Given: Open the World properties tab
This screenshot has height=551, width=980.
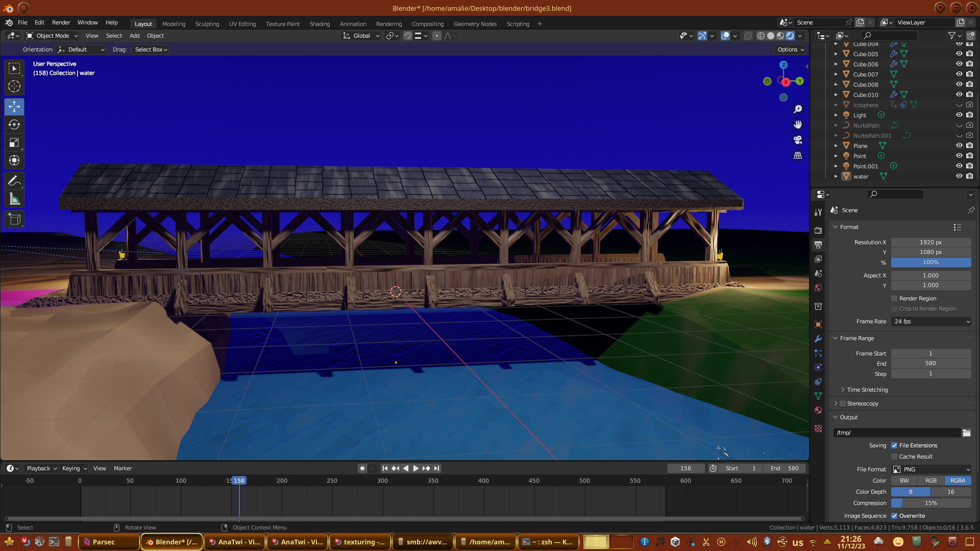Looking at the screenshot, I should 818,288.
